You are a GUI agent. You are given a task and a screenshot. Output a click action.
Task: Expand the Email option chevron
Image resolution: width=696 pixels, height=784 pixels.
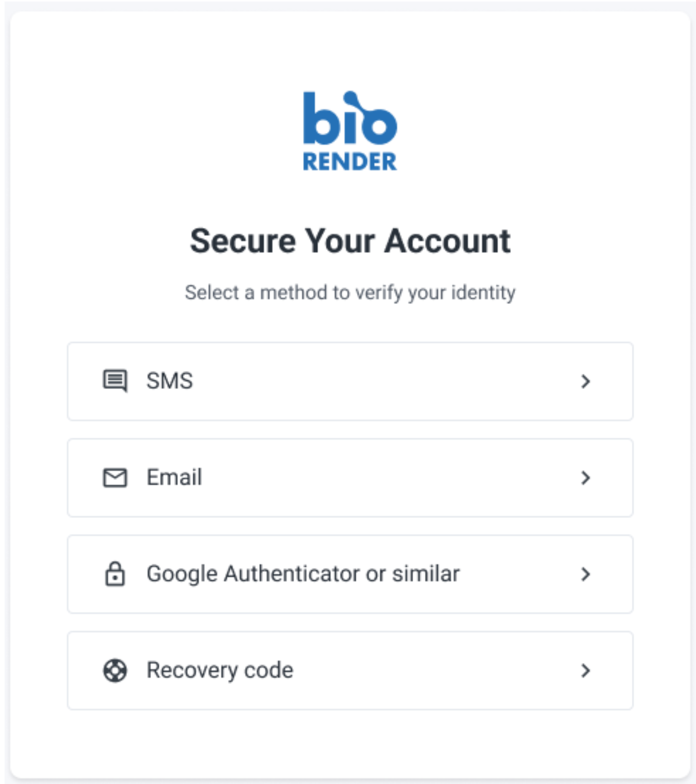click(x=585, y=477)
